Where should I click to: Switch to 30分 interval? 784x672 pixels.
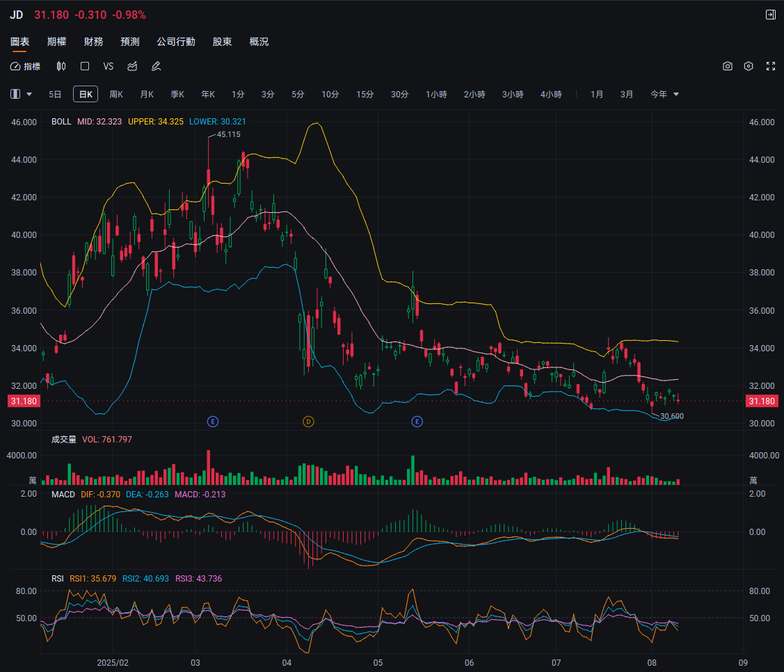(399, 94)
